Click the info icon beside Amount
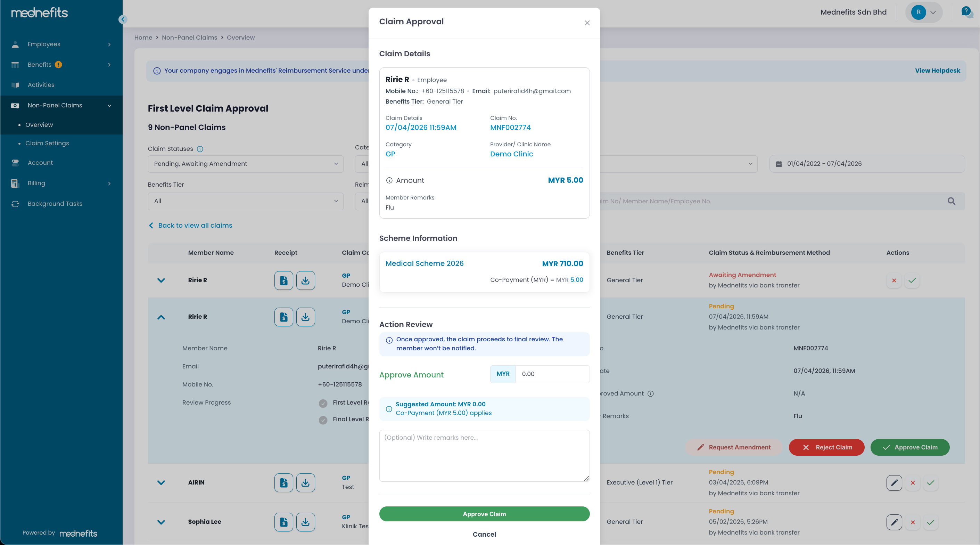 tap(389, 180)
